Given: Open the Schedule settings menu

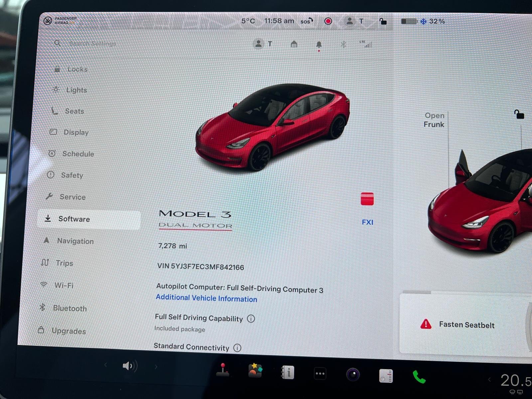Looking at the screenshot, I should [x=71, y=154].
